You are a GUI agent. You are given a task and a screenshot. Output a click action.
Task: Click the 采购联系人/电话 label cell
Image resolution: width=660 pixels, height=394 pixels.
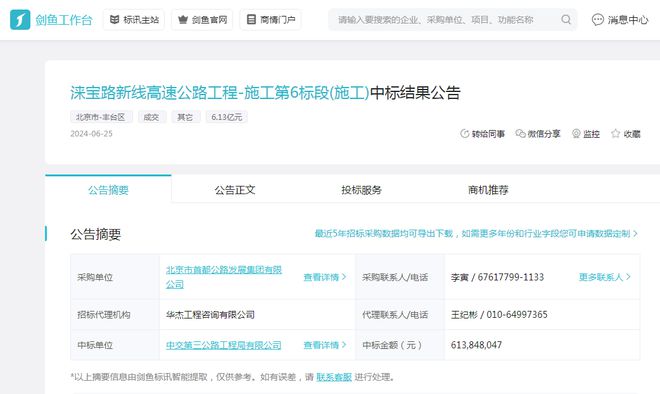[400, 277]
